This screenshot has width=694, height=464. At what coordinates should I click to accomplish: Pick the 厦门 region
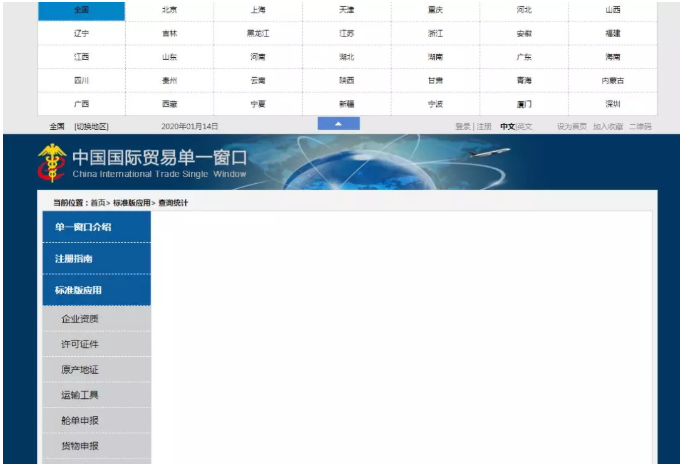[x=524, y=104]
